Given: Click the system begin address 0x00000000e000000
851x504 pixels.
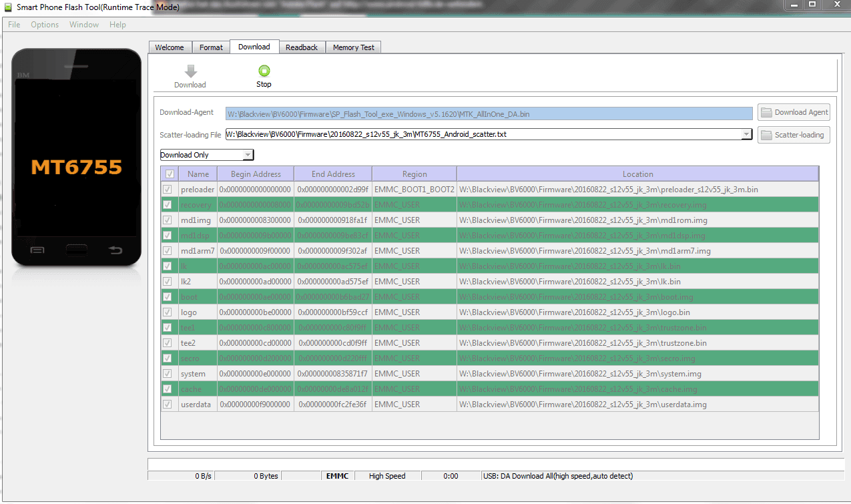Looking at the screenshot, I should coord(256,374).
